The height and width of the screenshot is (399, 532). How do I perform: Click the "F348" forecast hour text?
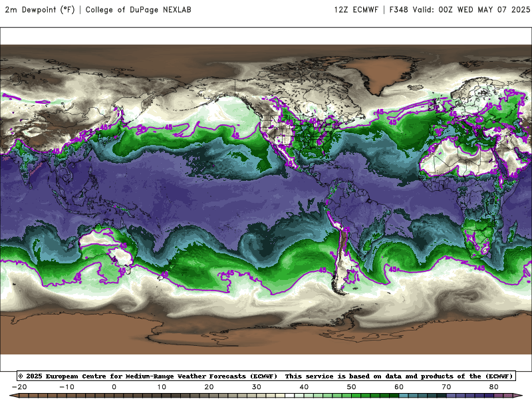(x=398, y=10)
